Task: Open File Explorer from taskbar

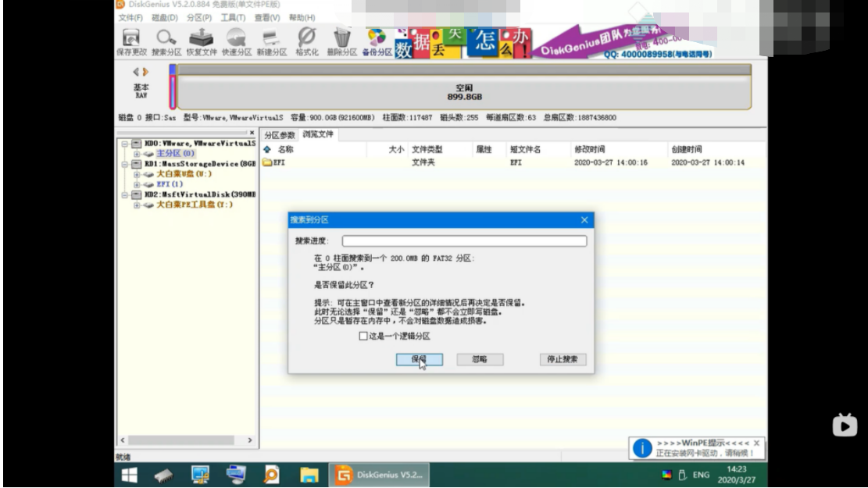Action: pyautogui.click(x=309, y=475)
